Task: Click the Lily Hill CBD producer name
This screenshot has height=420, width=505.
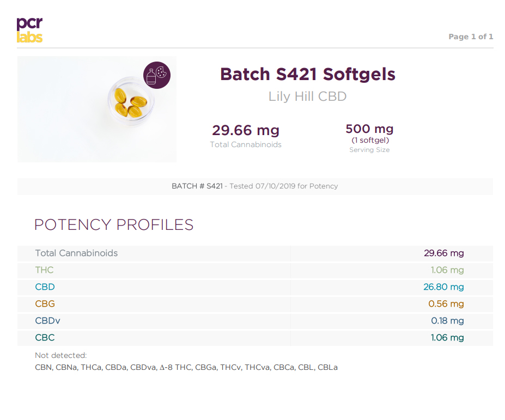Action: pos(308,96)
